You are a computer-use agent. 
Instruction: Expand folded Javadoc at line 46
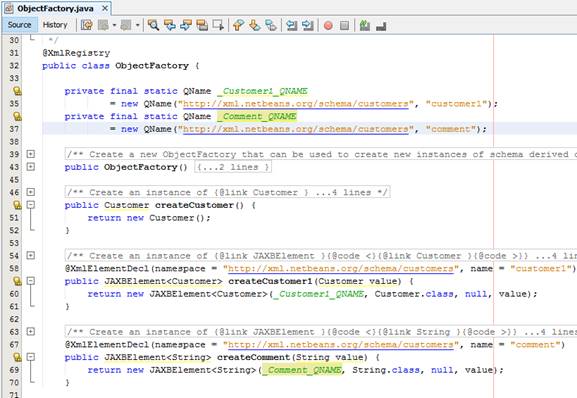pyautogui.click(x=31, y=192)
